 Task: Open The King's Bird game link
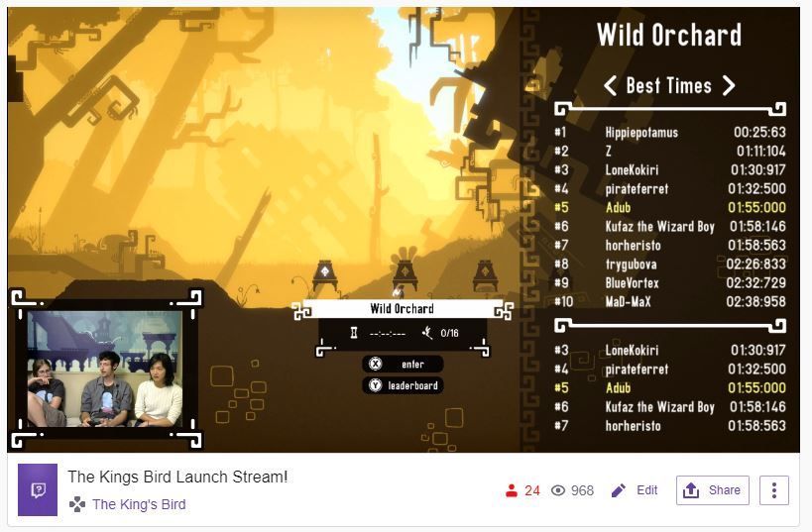coord(139,504)
